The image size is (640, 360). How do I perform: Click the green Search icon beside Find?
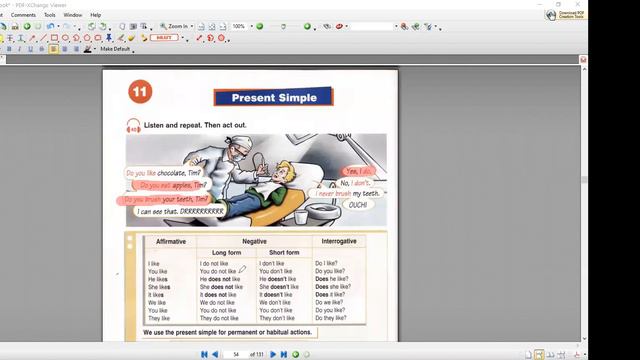pyautogui.click(x=416, y=27)
